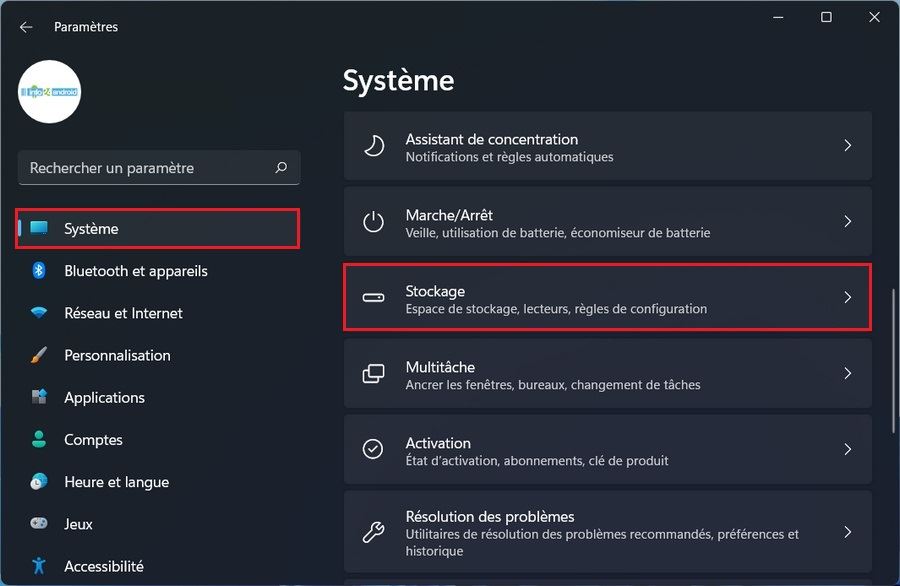Click the vertical scrollbar thumb

[x=893, y=362]
